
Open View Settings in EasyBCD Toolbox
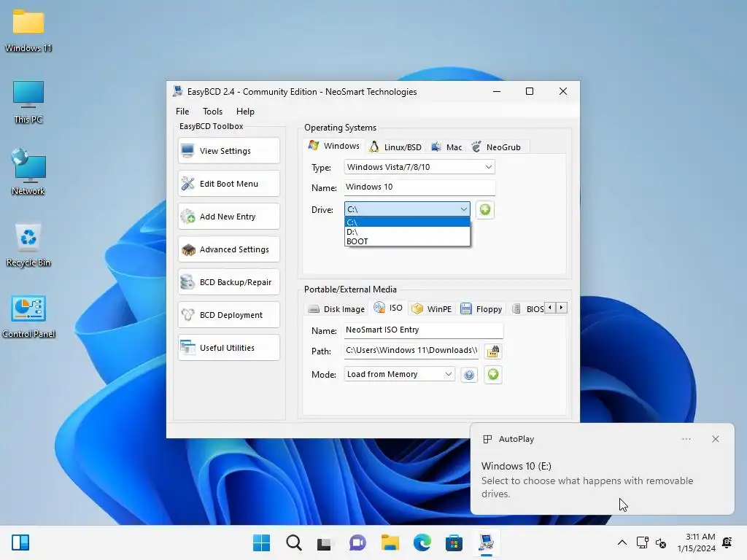(228, 151)
